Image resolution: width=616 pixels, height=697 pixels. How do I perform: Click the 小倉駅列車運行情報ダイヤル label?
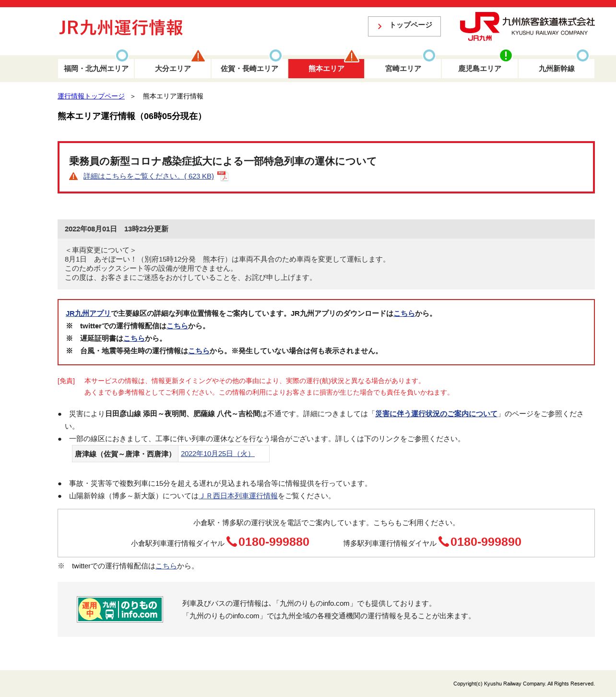pyautogui.click(x=178, y=543)
